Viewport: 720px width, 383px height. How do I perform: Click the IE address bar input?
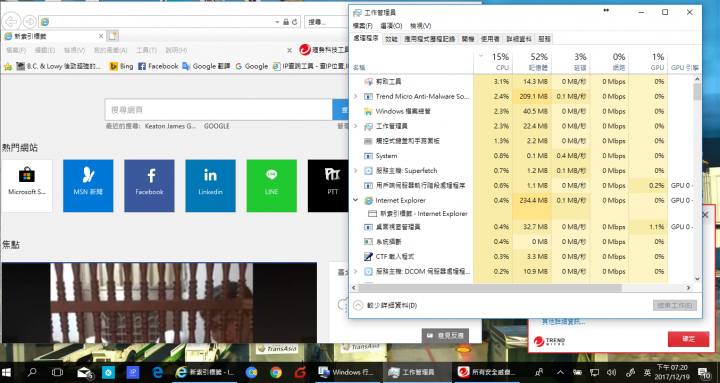[x=158, y=22]
